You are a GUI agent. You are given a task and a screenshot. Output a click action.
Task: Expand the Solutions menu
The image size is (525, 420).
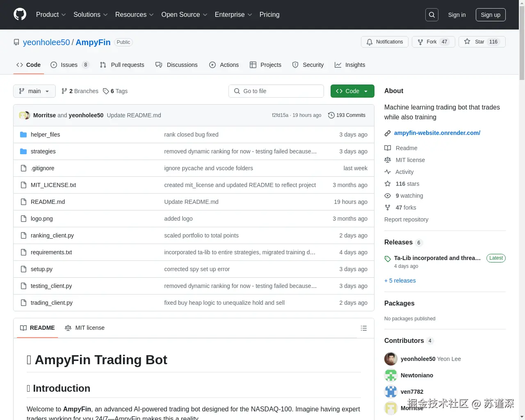coord(91,15)
